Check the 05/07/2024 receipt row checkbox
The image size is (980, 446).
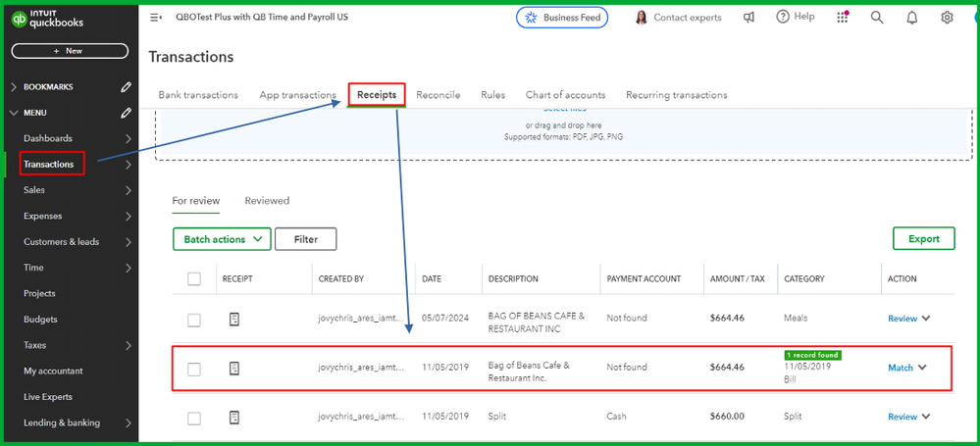tap(194, 320)
